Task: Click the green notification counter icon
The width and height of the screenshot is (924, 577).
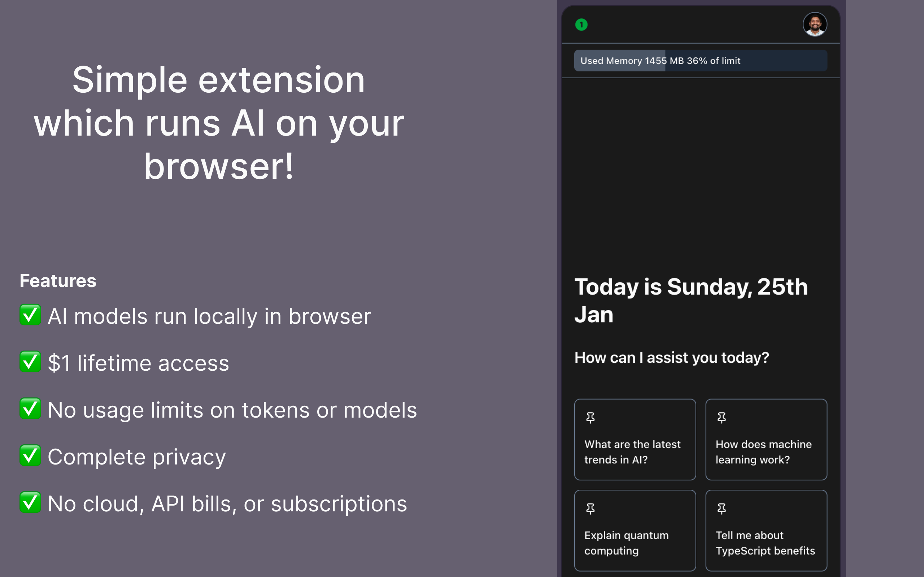Action: (581, 24)
